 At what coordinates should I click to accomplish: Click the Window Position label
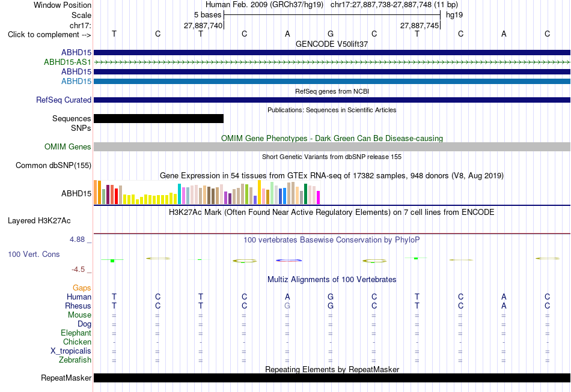tap(63, 5)
